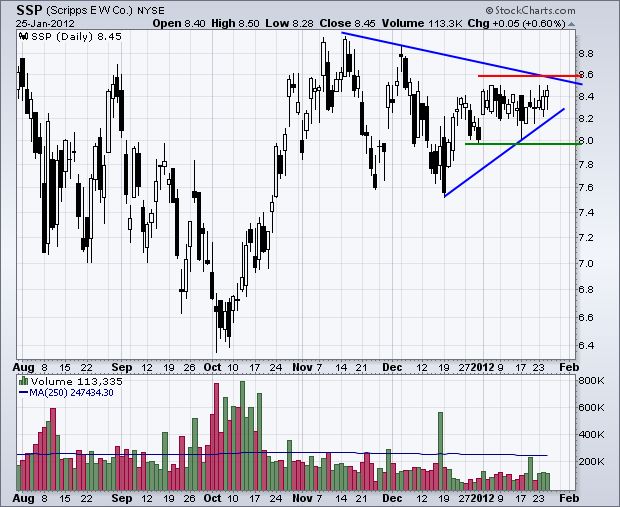Click the 'Chg +0.05 (+0.60%)' value
The height and width of the screenshot is (507, 620).
tap(516, 23)
